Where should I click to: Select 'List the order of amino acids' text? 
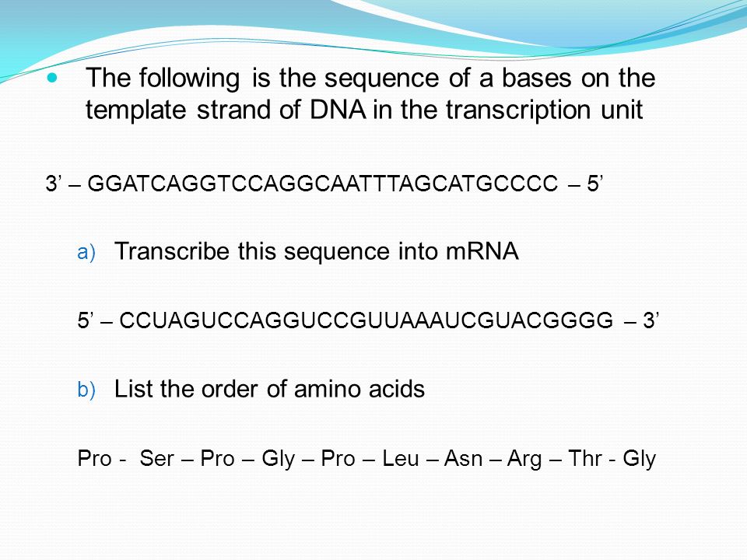pos(269,389)
